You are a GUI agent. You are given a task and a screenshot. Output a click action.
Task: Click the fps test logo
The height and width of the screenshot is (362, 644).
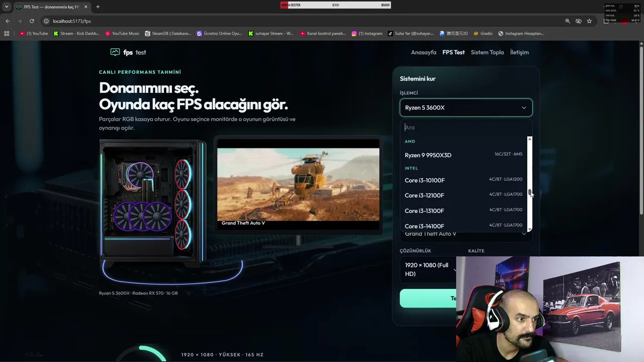[128, 52]
